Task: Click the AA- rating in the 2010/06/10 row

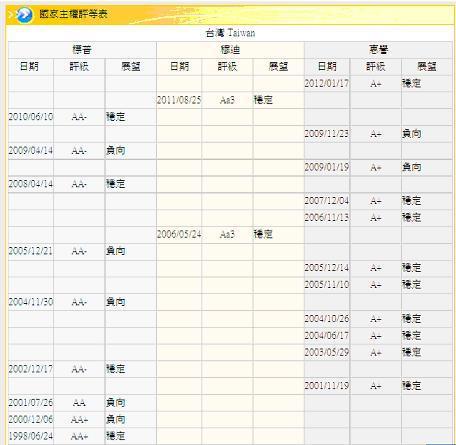Action: tap(79, 117)
